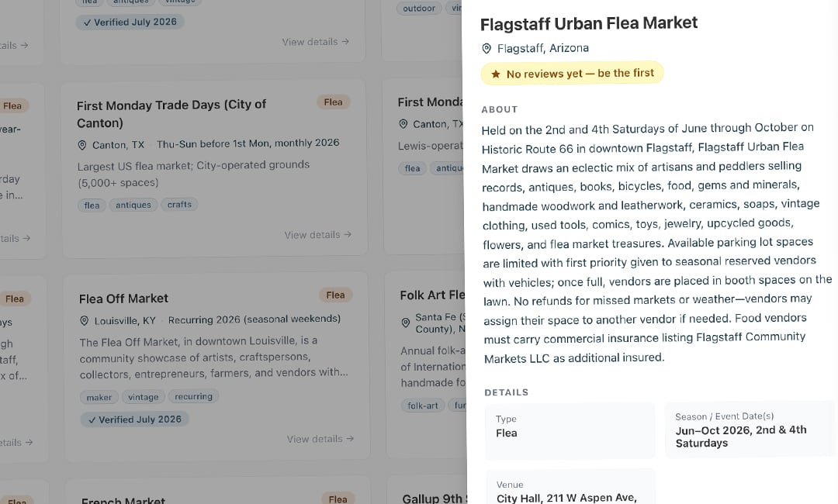Open the Flea Off Market card title
This screenshot has width=838, height=504.
click(x=123, y=299)
